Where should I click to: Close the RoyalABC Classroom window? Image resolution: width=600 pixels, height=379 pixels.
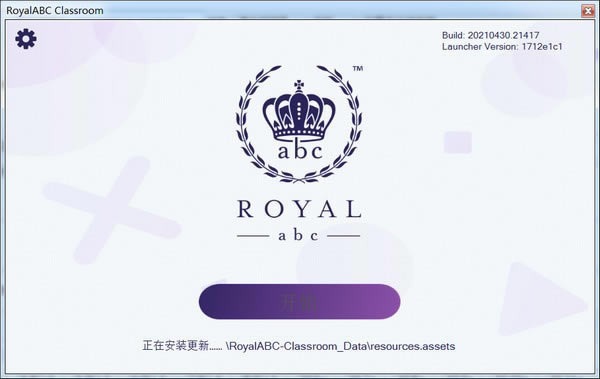pyautogui.click(x=588, y=11)
